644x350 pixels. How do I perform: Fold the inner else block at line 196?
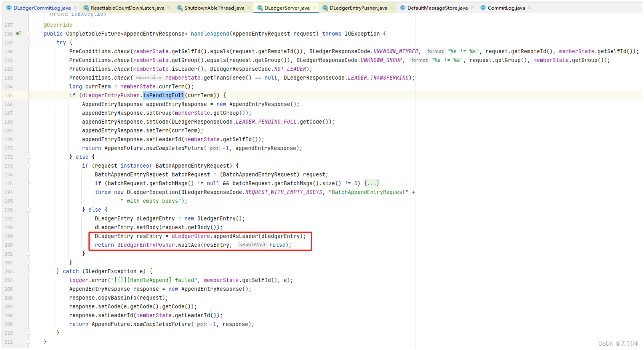coord(28,210)
